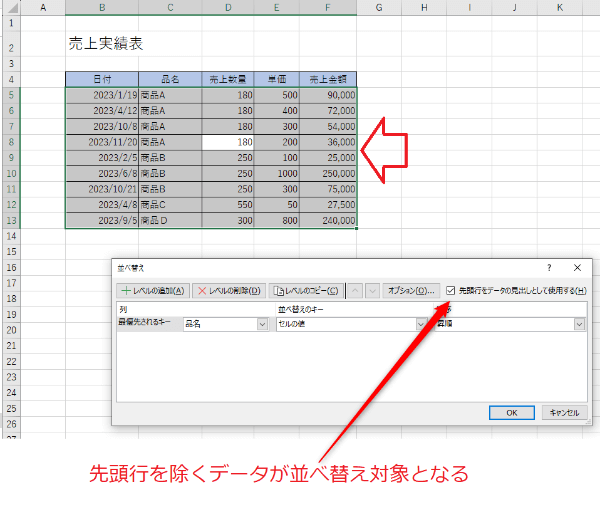Click the Select All corner of the sheet
The height and width of the screenshot is (507, 600).
(x=11, y=7)
